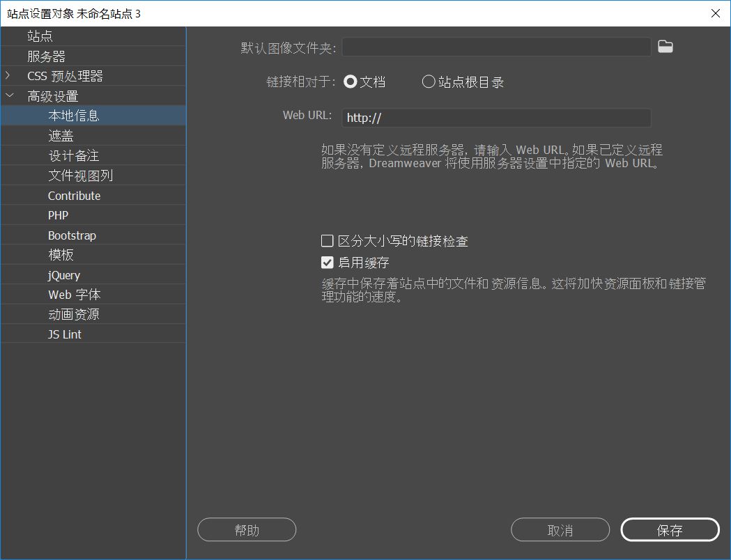Image resolution: width=731 pixels, height=560 pixels.
Task: Select 高级设置 in the sidebar
Action: pos(93,96)
